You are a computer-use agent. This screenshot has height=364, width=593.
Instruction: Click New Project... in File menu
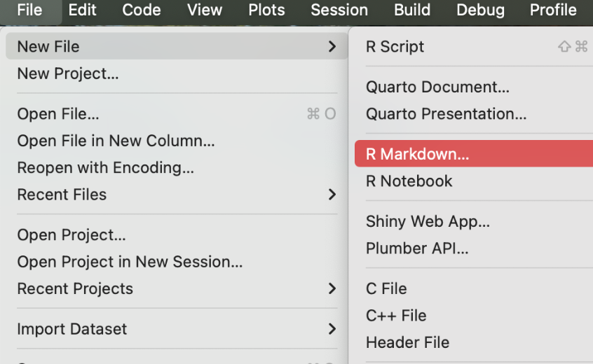[68, 73]
